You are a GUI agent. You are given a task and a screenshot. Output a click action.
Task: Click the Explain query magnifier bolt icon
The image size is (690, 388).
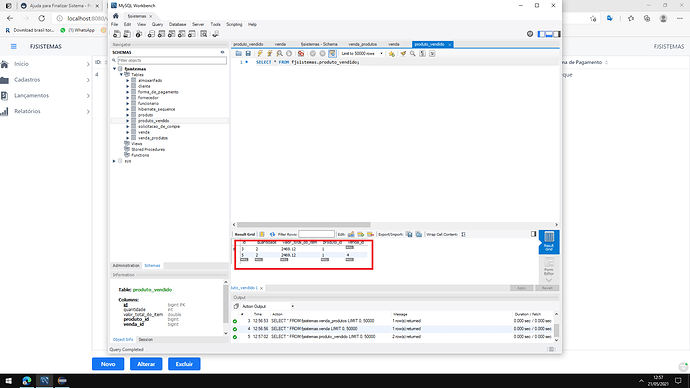279,54
